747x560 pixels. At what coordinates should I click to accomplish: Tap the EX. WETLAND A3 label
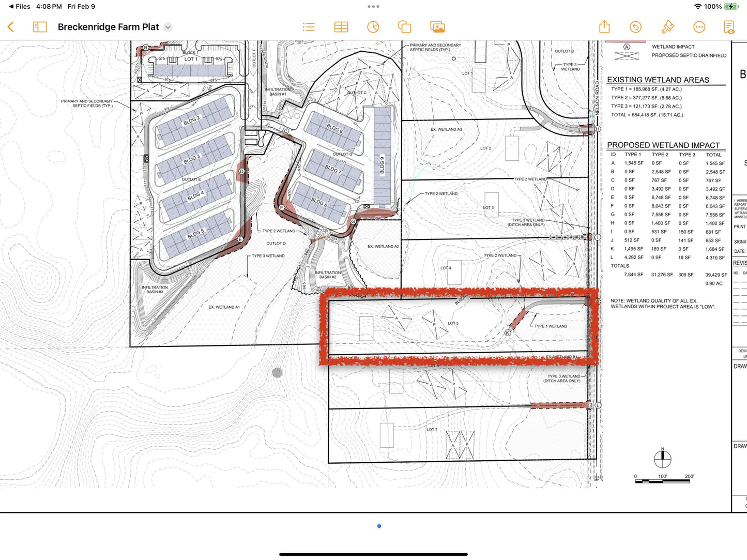[x=446, y=129]
